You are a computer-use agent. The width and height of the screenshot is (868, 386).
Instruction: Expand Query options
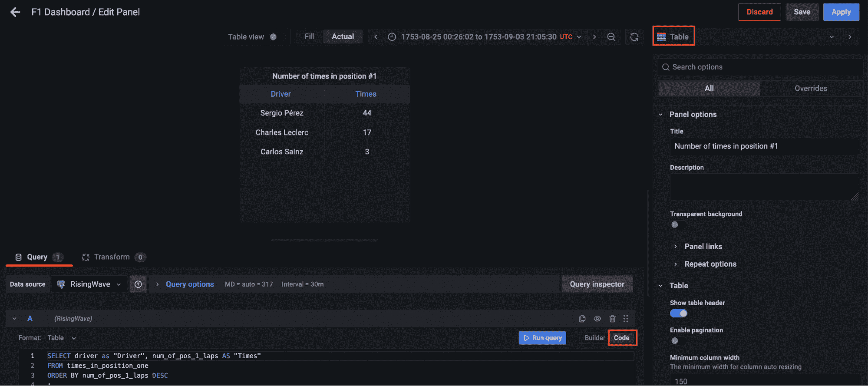click(x=190, y=284)
